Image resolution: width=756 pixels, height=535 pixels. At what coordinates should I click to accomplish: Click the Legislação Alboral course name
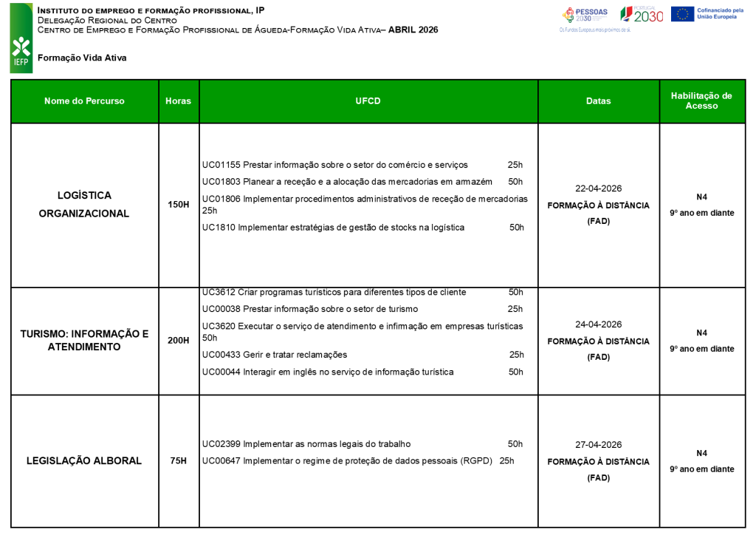point(84,461)
